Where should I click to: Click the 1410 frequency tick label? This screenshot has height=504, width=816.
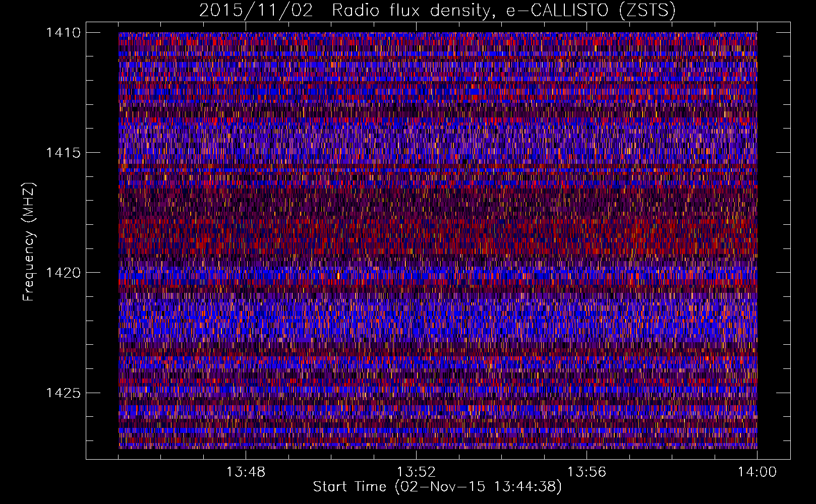(x=63, y=33)
